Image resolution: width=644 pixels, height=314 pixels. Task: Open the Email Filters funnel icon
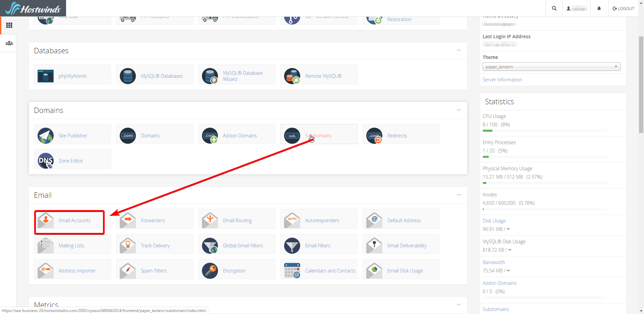point(292,246)
